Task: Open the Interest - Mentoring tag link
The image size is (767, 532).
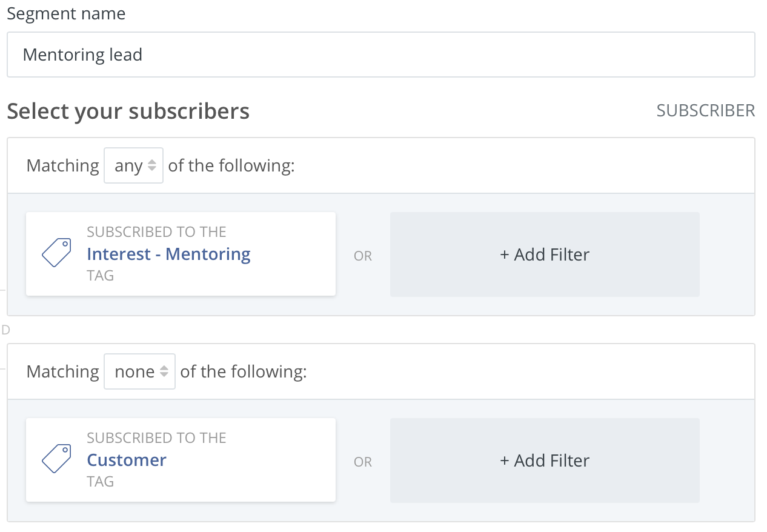Action: pyautogui.click(x=168, y=254)
